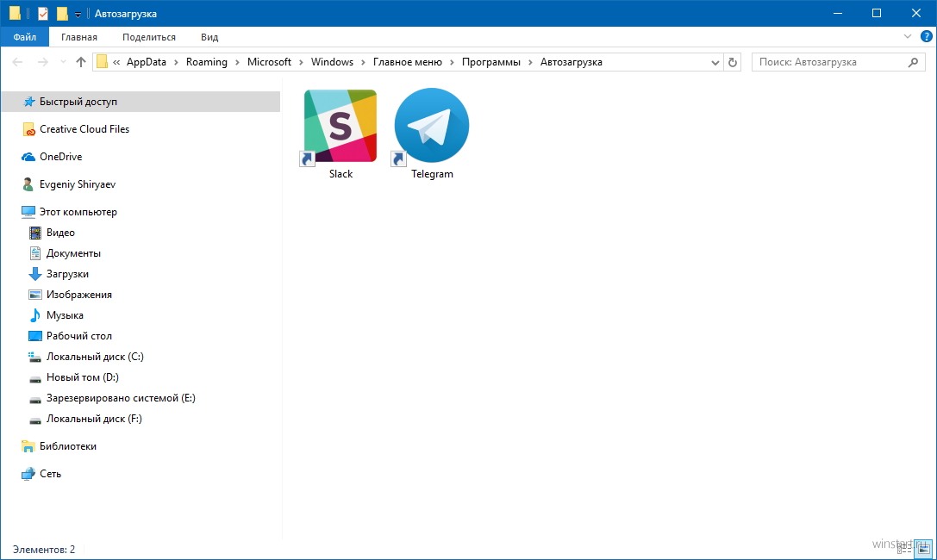Click the help question mark icon
The image size is (937, 560).
point(927,36)
